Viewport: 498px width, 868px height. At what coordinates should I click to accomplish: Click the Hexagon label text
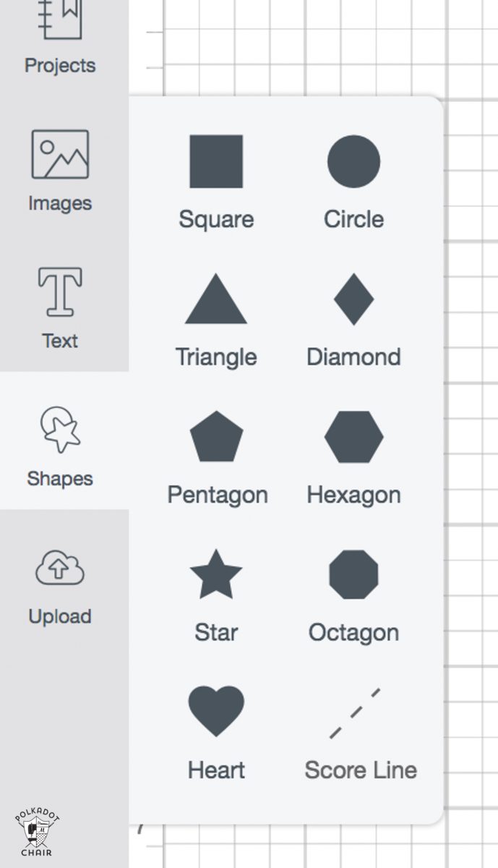353,495
